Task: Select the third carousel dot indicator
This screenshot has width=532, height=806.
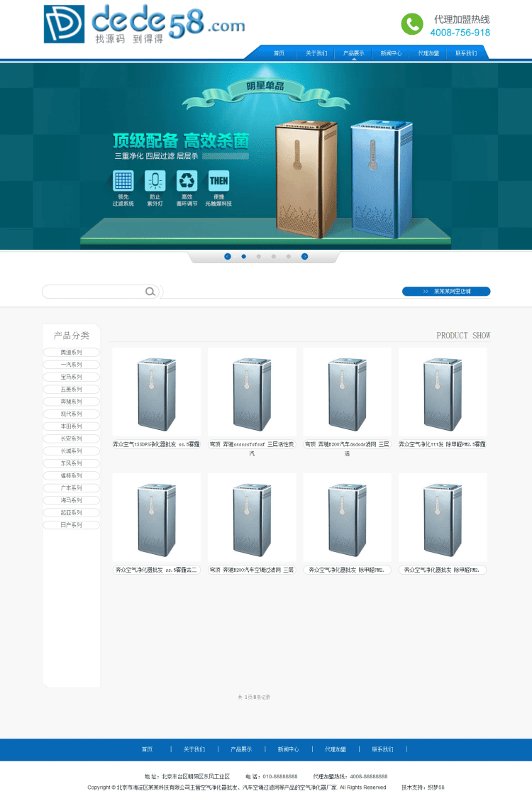Action: click(x=274, y=256)
